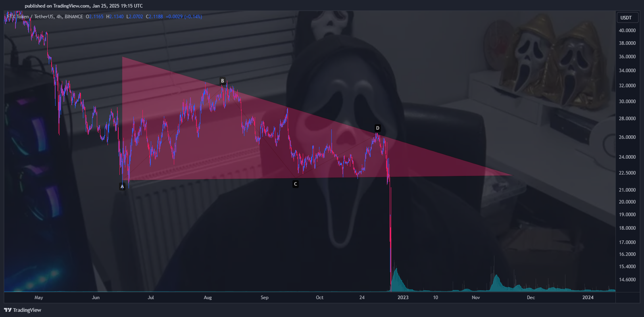This screenshot has height=317, width=644.
Task: Select pattern point label A
Action: tap(122, 186)
